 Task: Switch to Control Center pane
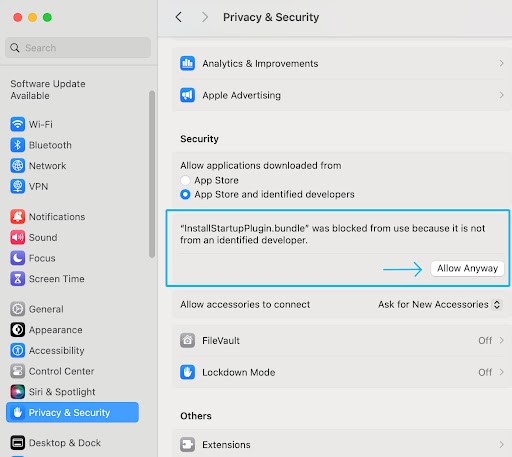tap(61, 371)
